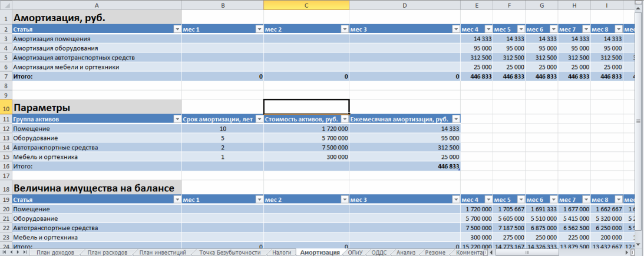This screenshot has width=644, height=256.
Task: Switch to the 'План доходов' sheet tab
Action: coord(55,252)
